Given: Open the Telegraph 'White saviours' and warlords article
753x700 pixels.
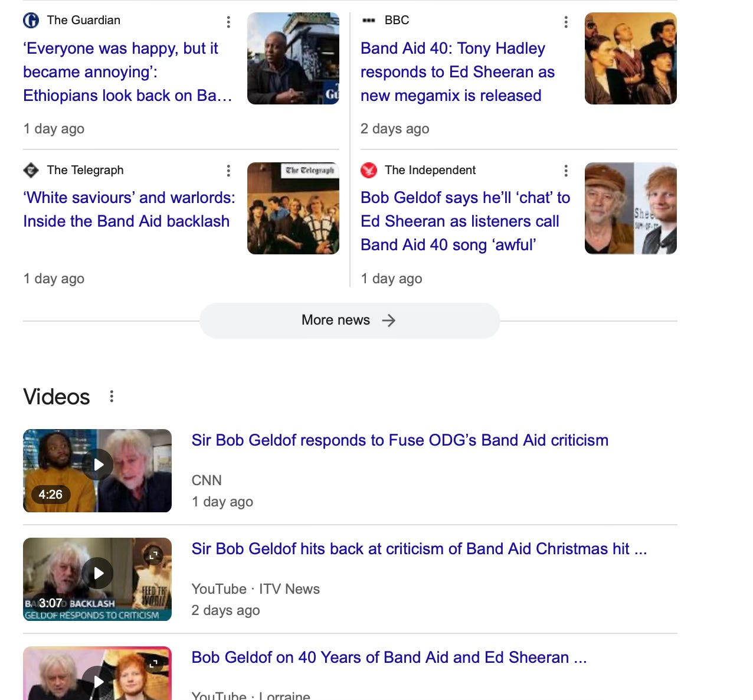Looking at the screenshot, I should pos(129,210).
